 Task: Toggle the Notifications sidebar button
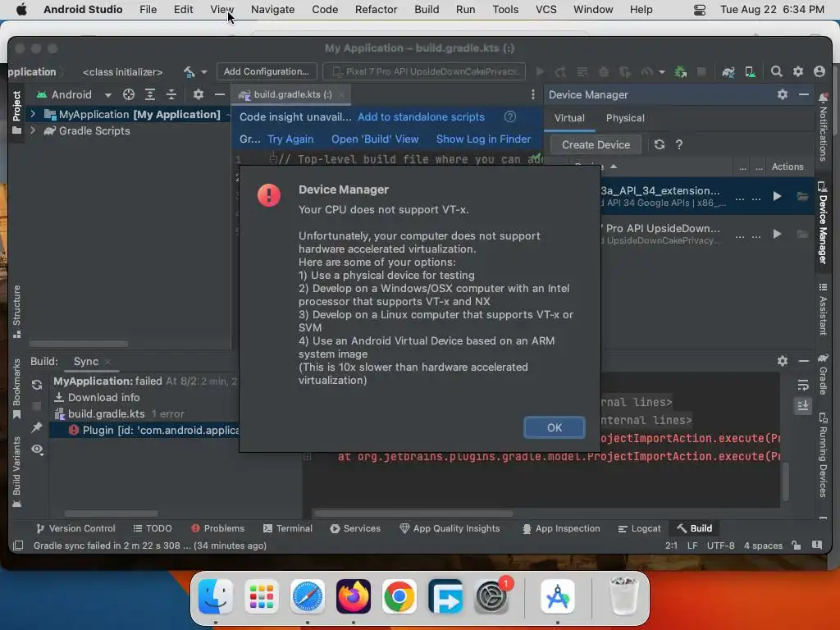point(823,127)
